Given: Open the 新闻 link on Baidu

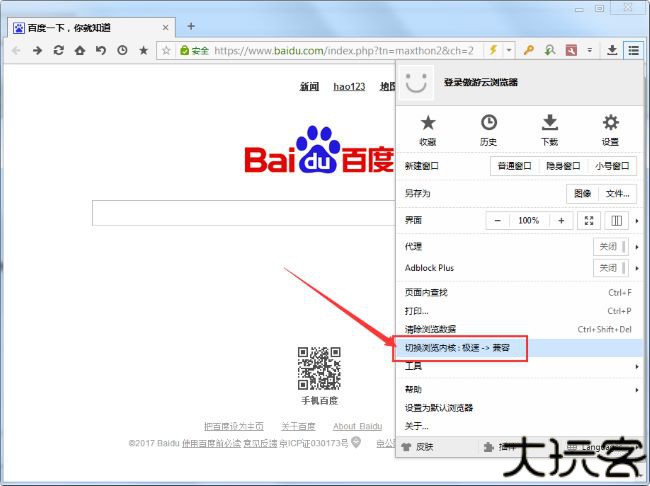Looking at the screenshot, I should pos(309,87).
